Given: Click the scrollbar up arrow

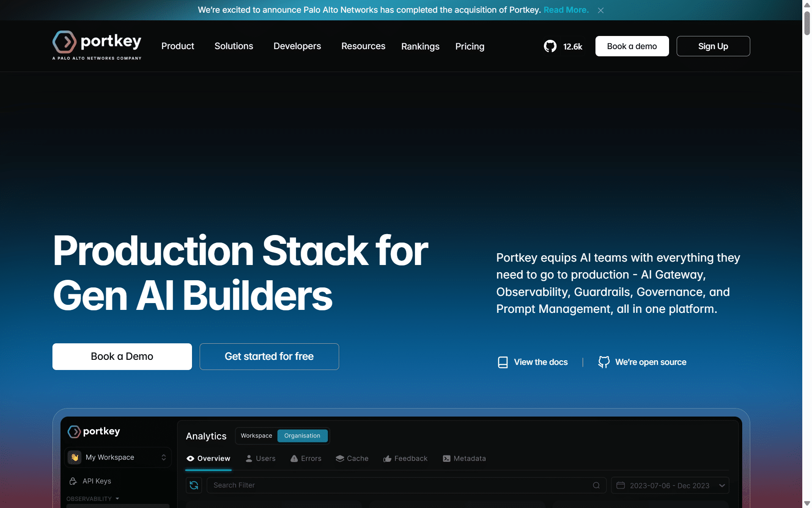Looking at the screenshot, I should (x=807, y=5).
